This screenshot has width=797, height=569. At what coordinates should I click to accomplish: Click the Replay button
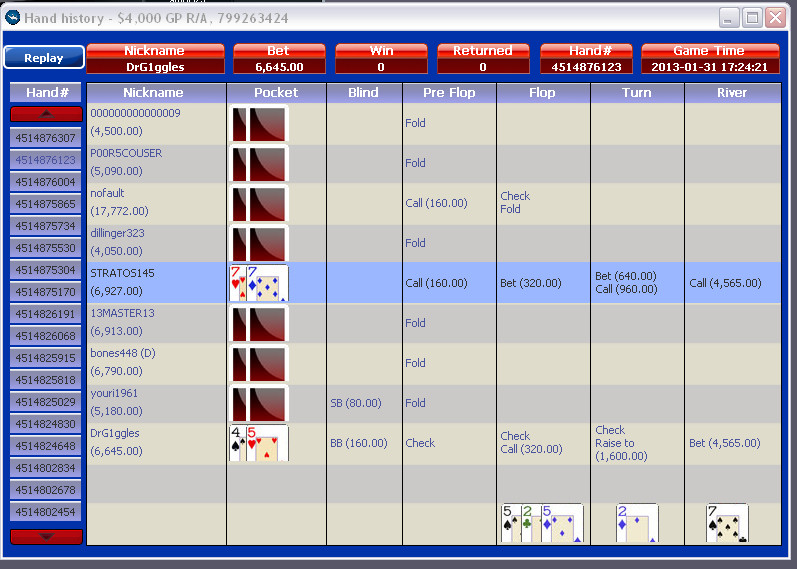point(44,57)
